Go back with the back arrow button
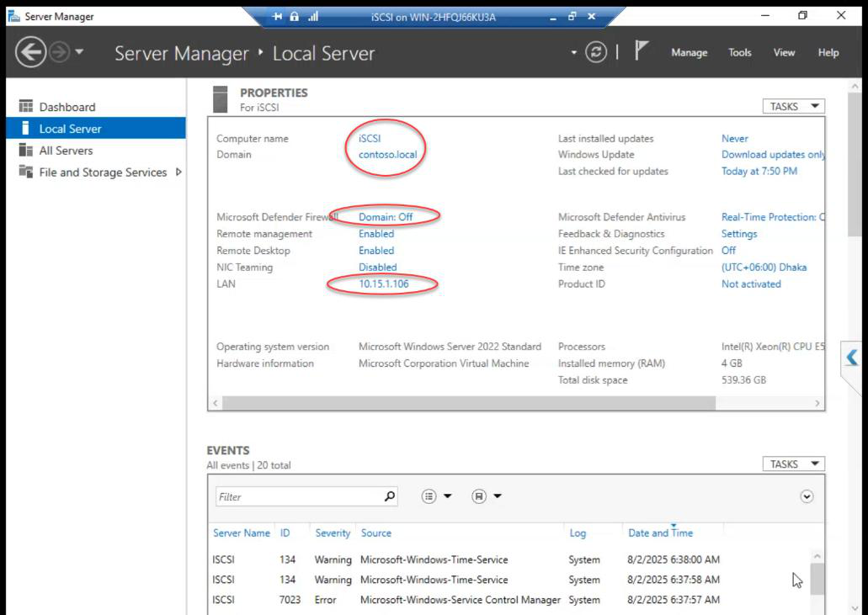This screenshot has width=868, height=615. tap(30, 52)
